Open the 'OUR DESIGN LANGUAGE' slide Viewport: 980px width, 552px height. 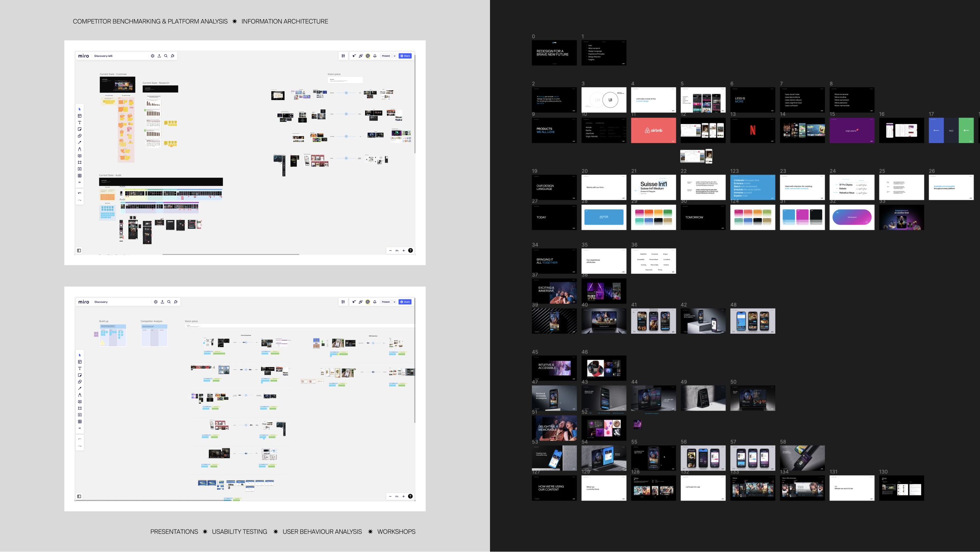(554, 187)
